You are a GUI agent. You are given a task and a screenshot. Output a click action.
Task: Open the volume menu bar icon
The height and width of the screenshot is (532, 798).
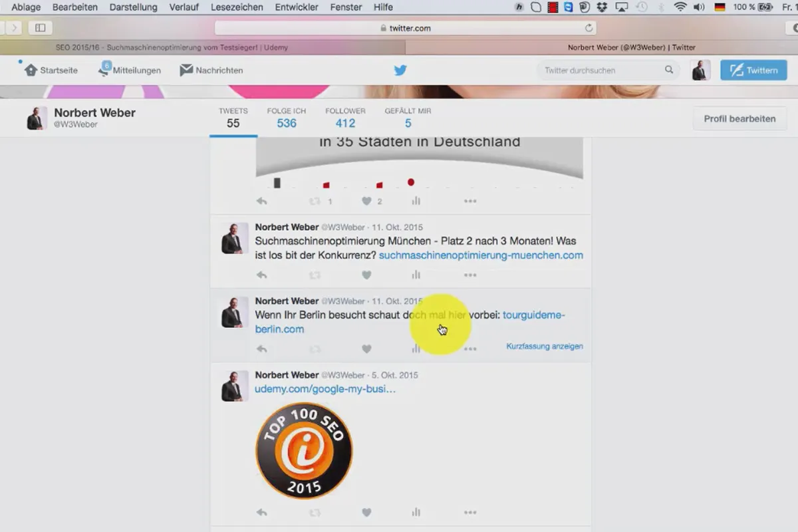(x=699, y=7)
